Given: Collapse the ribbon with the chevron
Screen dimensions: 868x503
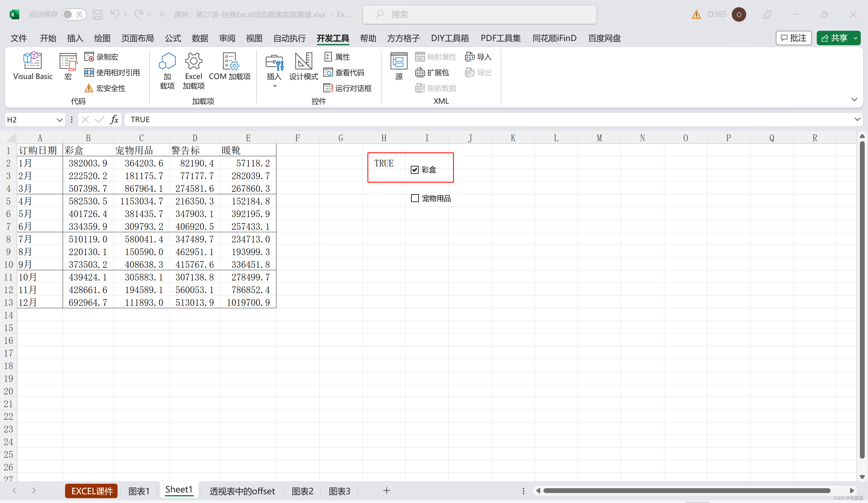Looking at the screenshot, I should click(854, 100).
